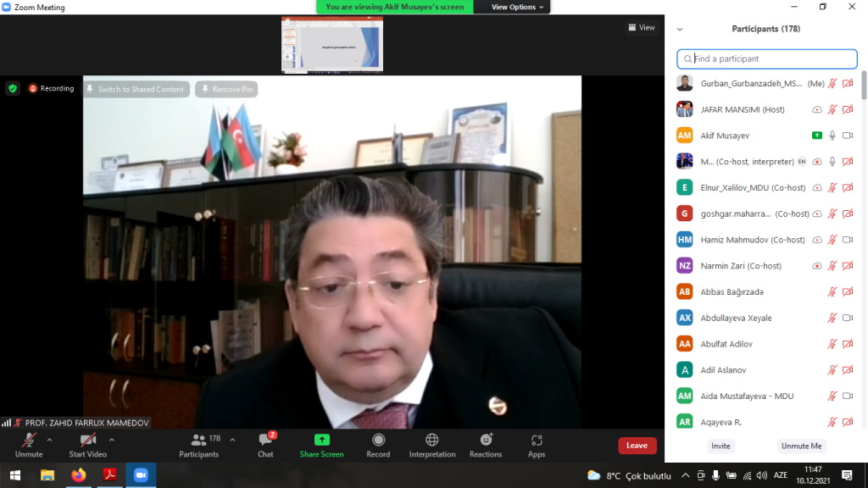Expand participants options arrow in toolbar
Screen dimensions: 868x488
pos(232,441)
